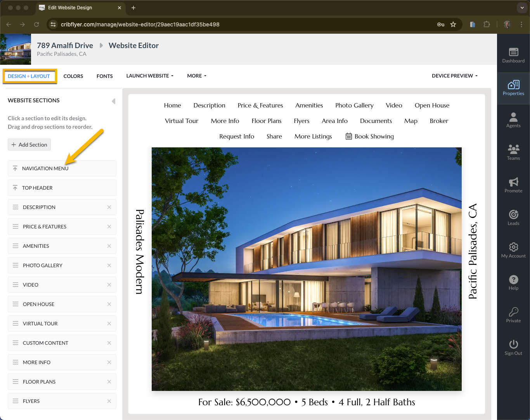Click the Chrome profile avatar
Viewport: 530px width, 420px height.
(507, 24)
